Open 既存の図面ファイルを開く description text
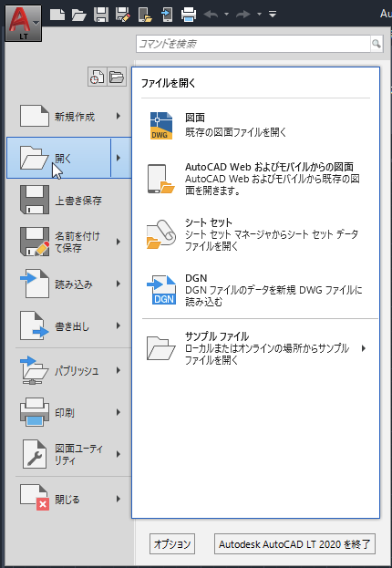 pyautogui.click(x=236, y=132)
